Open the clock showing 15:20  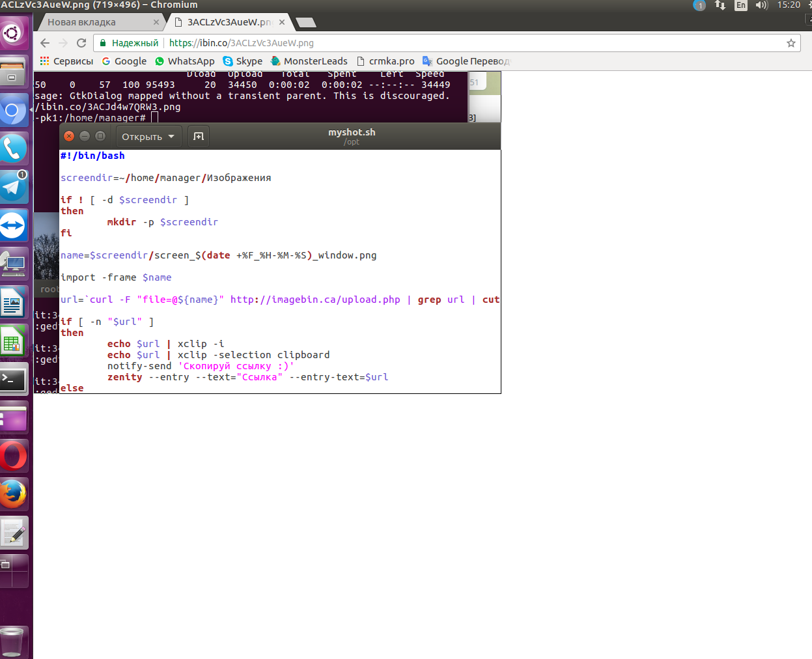click(789, 5)
